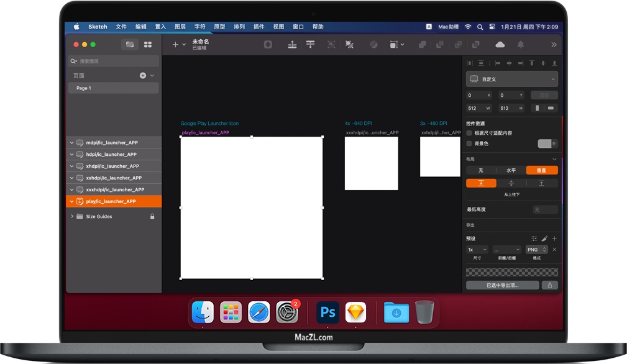Click align vertical middle icon in inspector

543,63
